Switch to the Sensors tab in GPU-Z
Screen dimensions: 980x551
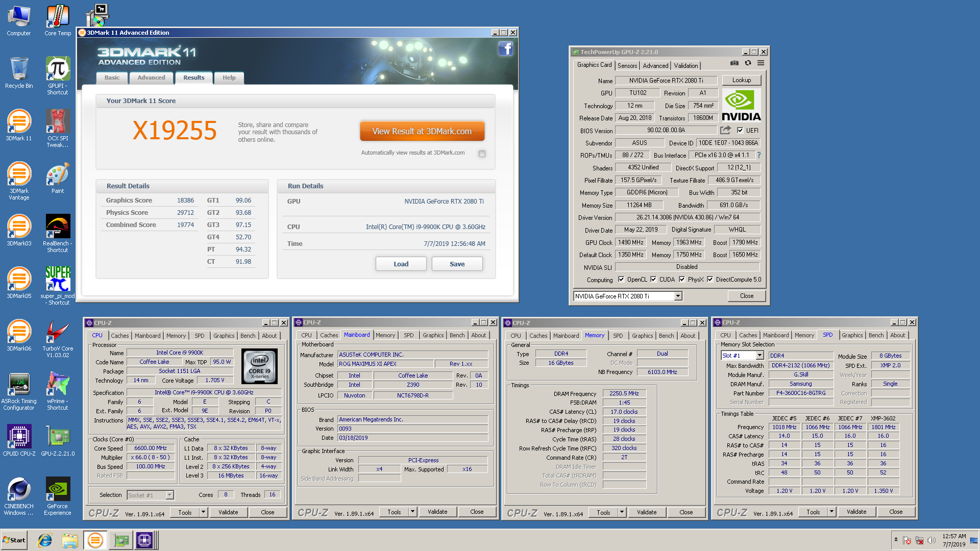point(627,66)
